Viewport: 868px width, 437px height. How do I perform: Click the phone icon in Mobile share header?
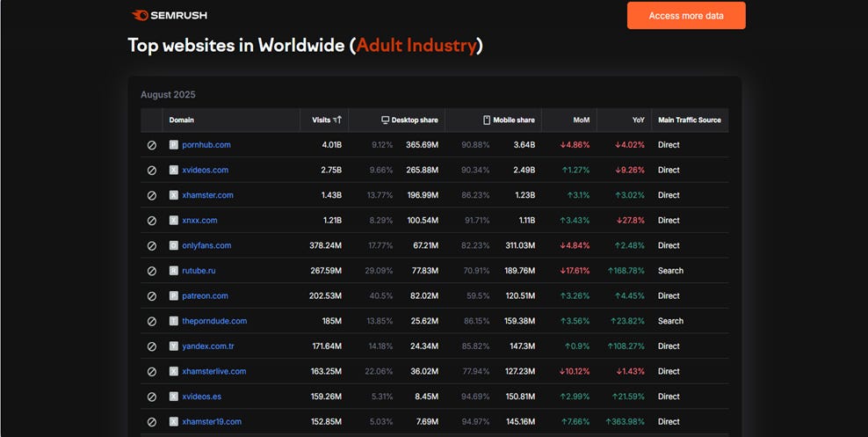coord(487,120)
